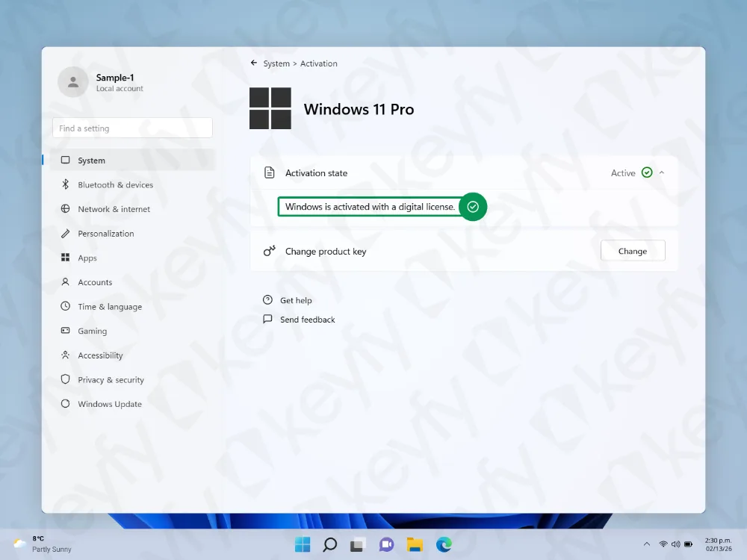
Task: Launch Chat app from taskbar
Action: (x=386, y=544)
